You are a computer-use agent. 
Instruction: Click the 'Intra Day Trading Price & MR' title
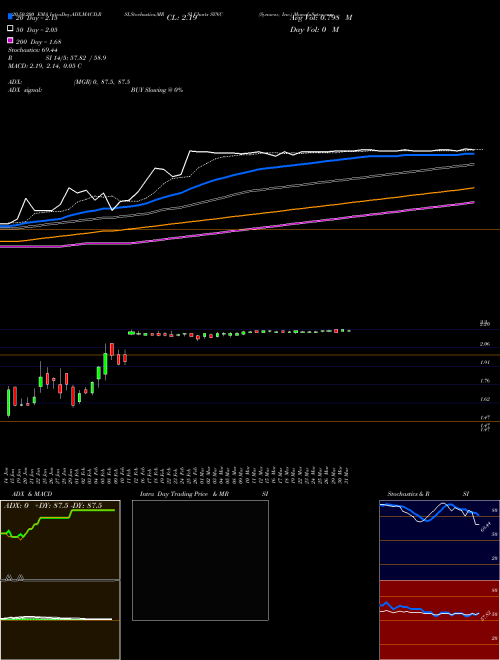click(184, 494)
